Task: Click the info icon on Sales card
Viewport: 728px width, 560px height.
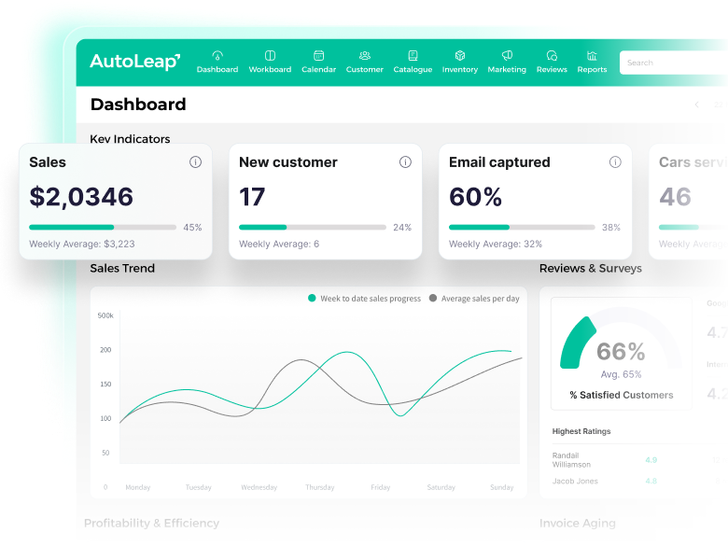Action: point(195,162)
